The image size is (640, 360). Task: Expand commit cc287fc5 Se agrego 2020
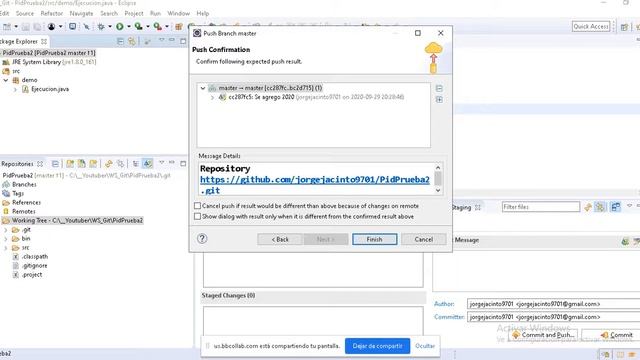[212, 97]
